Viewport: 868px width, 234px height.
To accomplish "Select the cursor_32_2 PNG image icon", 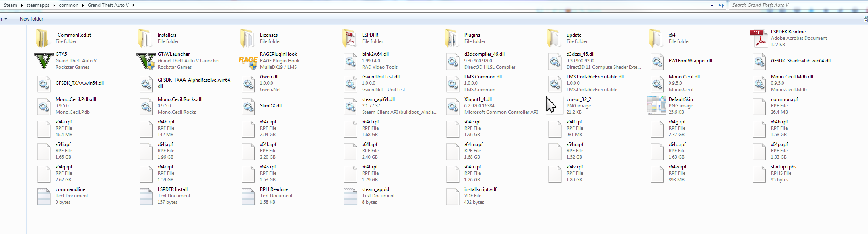I will pos(555,106).
